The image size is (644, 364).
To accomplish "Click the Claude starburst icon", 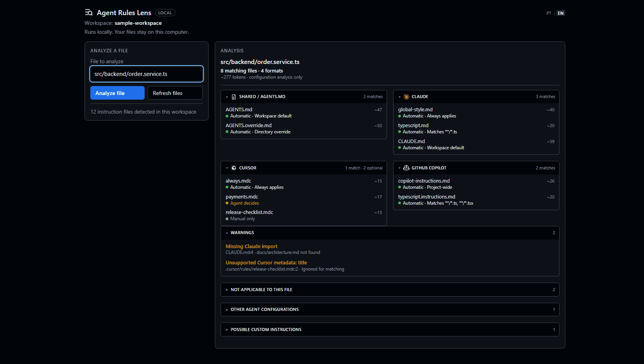I will pyautogui.click(x=406, y=97).
